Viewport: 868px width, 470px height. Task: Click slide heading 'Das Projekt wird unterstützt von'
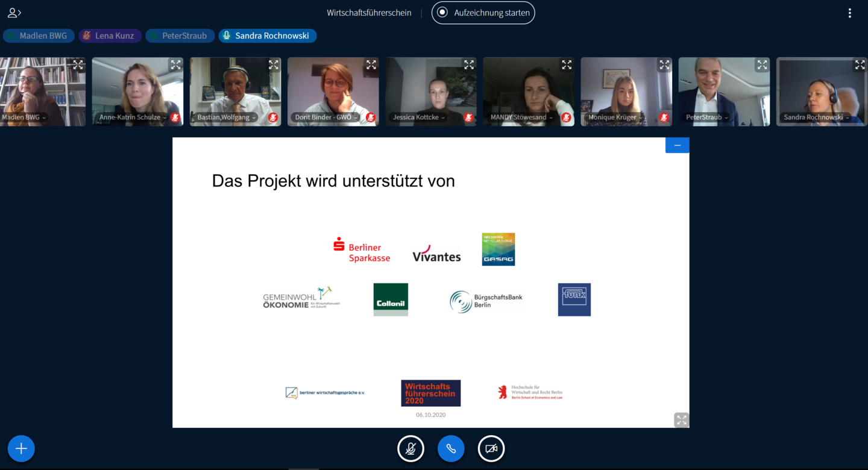point(333,181)
